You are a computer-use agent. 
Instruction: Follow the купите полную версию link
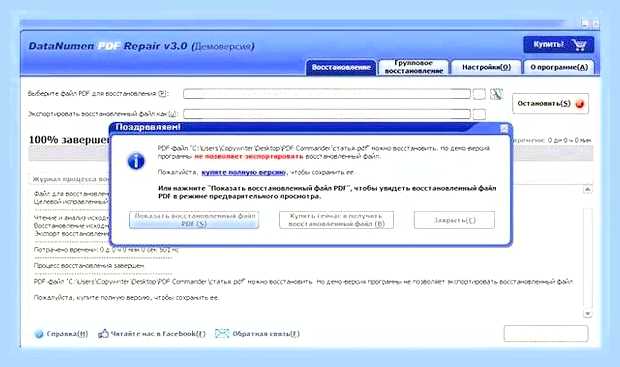point(244,172)
